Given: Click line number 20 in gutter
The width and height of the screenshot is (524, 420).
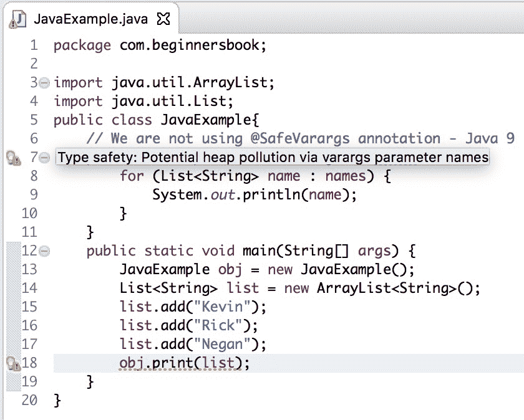Looking at the screenshot, I should [29, 400].
